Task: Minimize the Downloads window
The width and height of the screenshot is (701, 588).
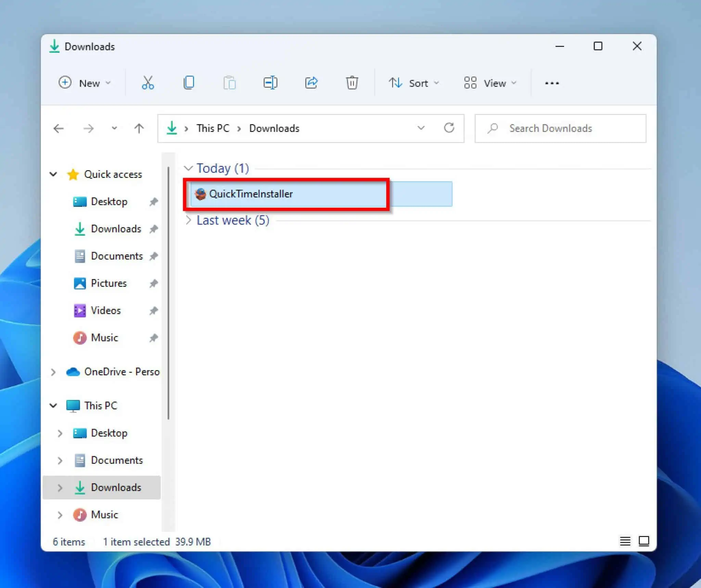Action: pos(560,46)
